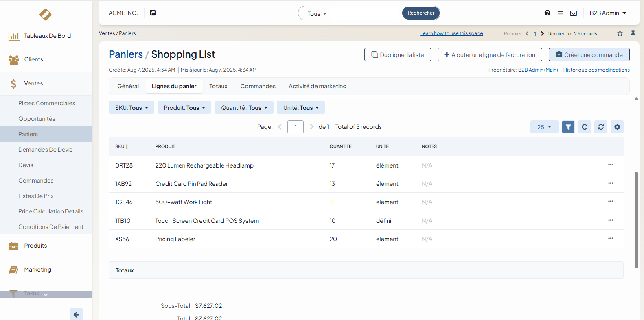Open the Produits briefcase icon
Viewport: 644px width, 320px height.
(x=13, y=246)
